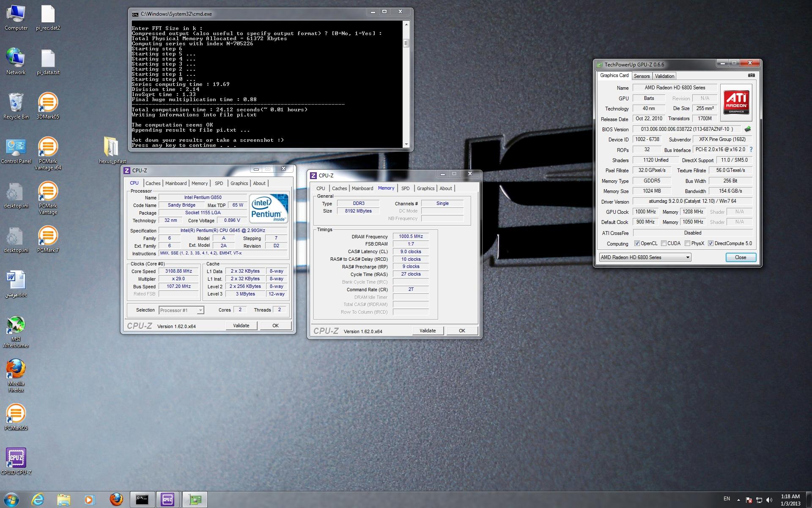Screen dimensions: 812x508
Task: Open the hexus_pifast folder
Action: (112, 151)
